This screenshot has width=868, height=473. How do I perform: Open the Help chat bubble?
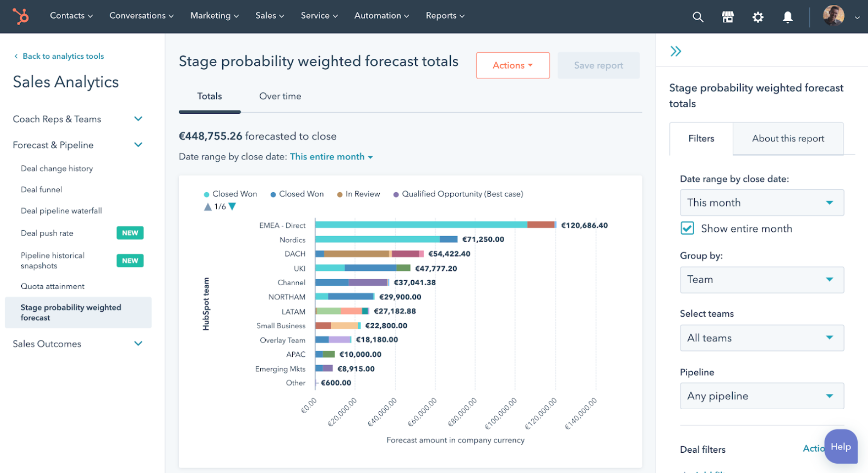click(841, 446)
